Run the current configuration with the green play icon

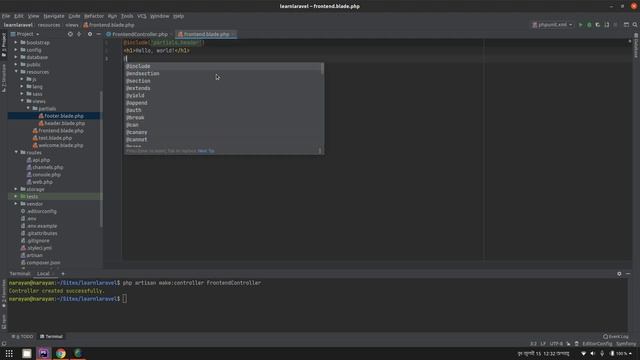[x=580, y=25]
